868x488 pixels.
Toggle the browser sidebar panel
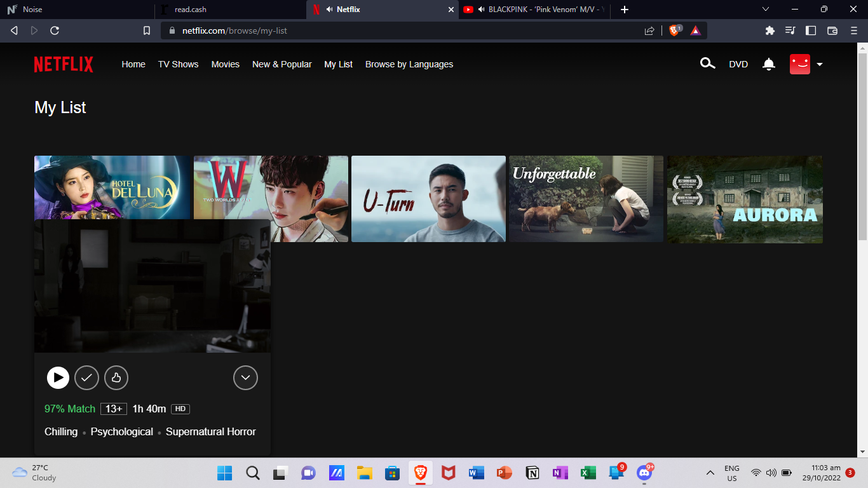tap(811, 30)
